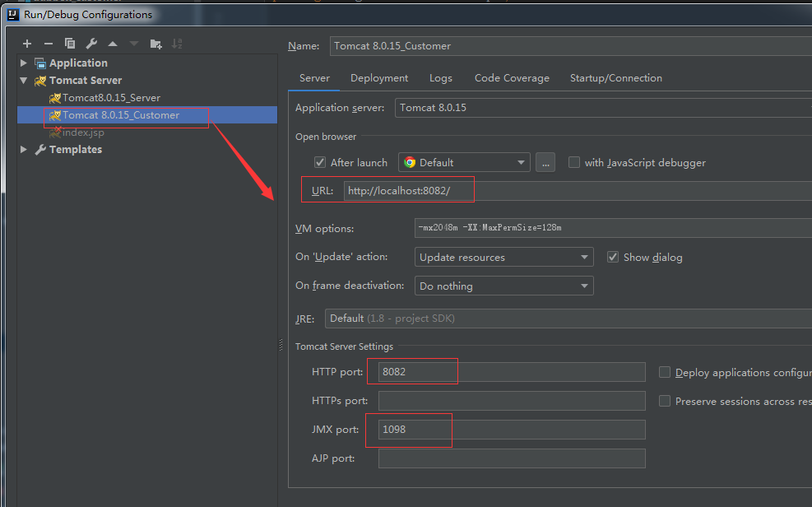The image size is (812, 507).
Task: Click into the URL field
Action: tap(578, 191)
